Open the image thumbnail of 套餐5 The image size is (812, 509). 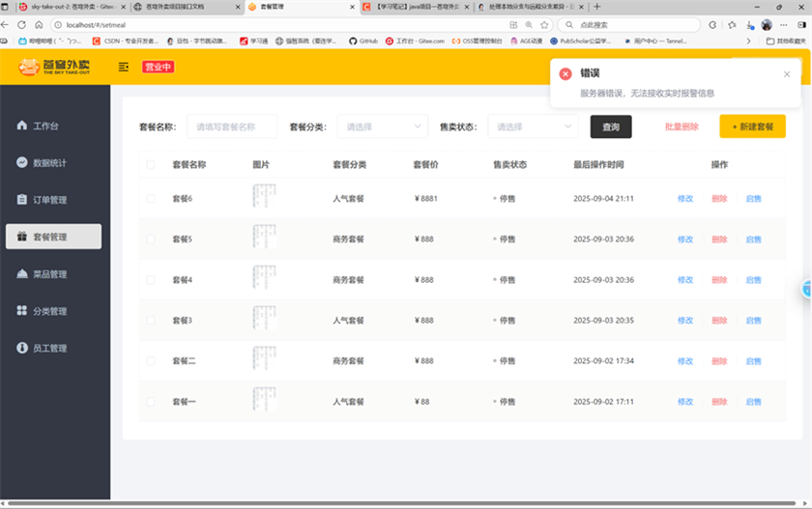pyautogui.click(x=264, y=237)
